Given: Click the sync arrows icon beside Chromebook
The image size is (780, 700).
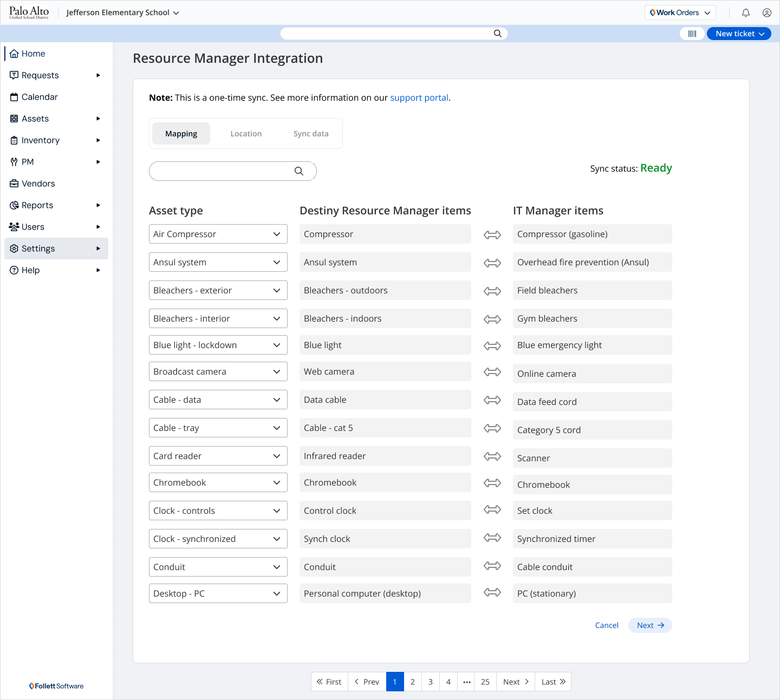Looking at the screenshot, I should coord(492,482).
